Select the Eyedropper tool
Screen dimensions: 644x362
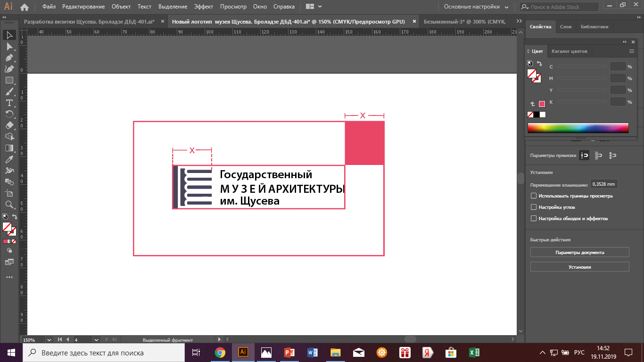9,159
